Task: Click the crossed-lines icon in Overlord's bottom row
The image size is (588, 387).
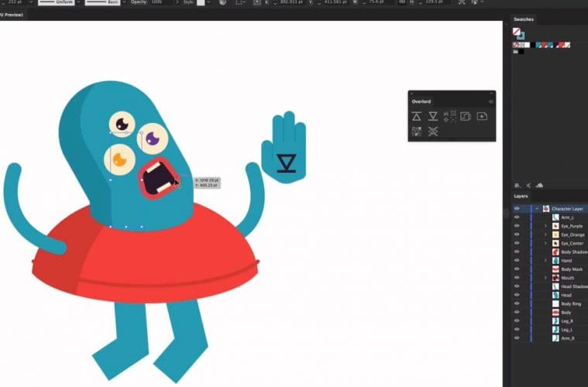Action: [x=433, y=132]
